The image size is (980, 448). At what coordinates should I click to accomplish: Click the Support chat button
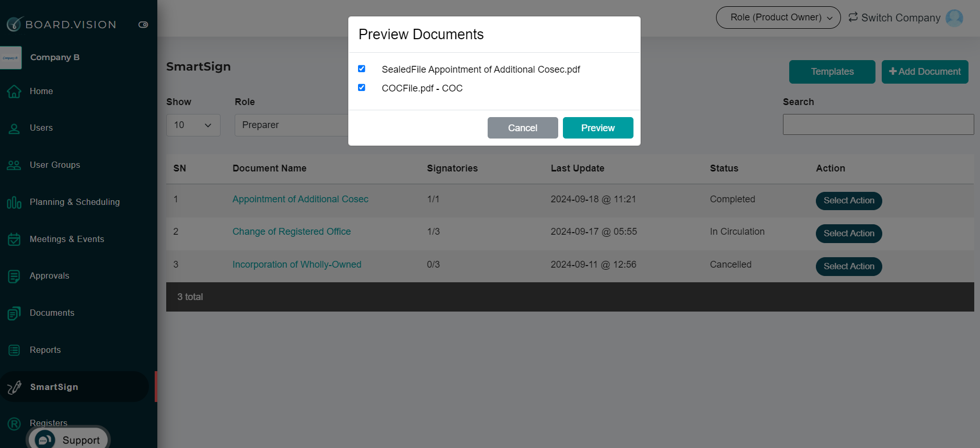coord(68,439)
